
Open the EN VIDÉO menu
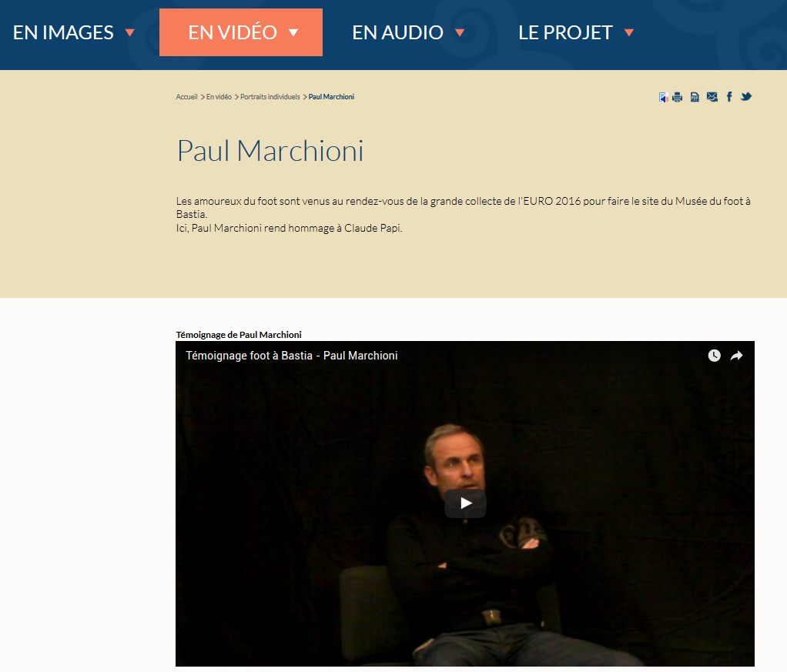(x=241, y=32)
